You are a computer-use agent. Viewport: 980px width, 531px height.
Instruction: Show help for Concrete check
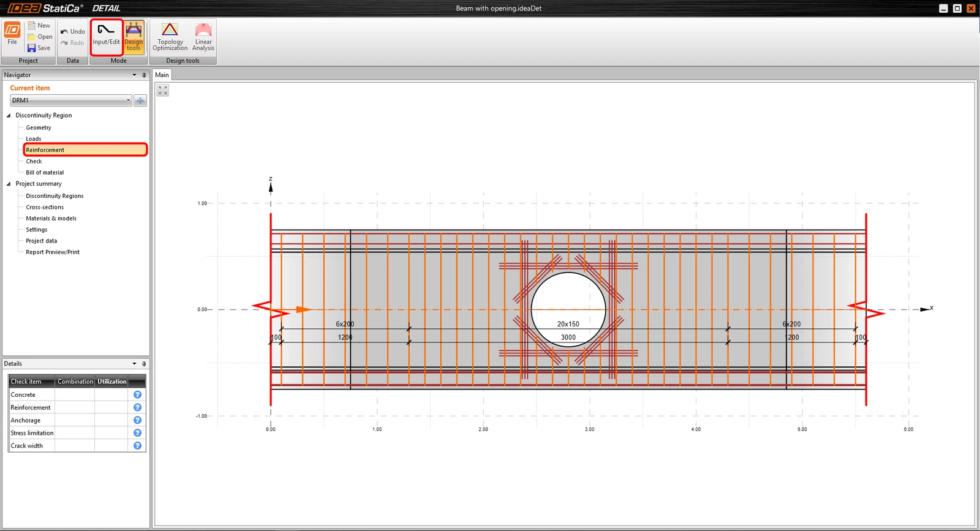pyautogui.click(x=137, y=394)
